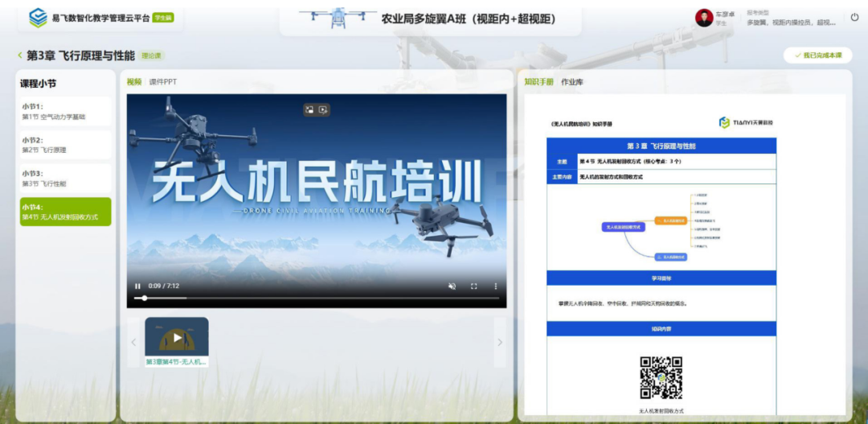Viewport: 868px width, 424px height.
Task: Click the video time display 0:09 / 7:12
Action: click(x=164, y=286)
